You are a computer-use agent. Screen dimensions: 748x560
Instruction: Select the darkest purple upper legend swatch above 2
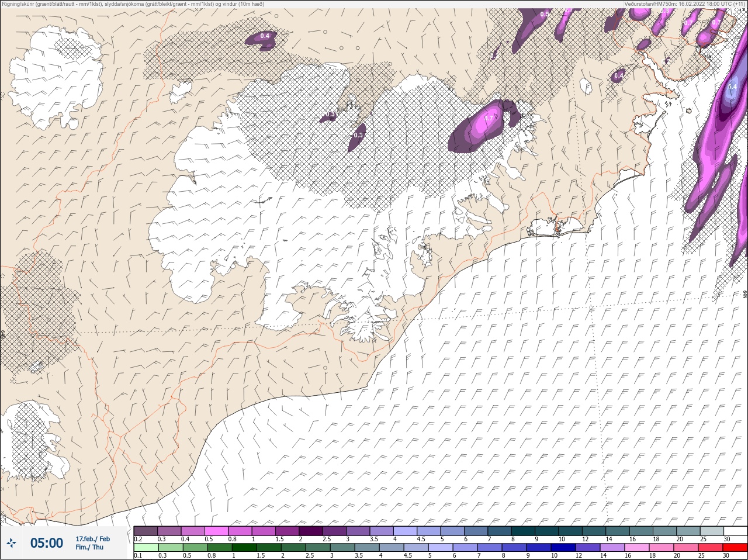pyautogui.click(x=311, y=531)
